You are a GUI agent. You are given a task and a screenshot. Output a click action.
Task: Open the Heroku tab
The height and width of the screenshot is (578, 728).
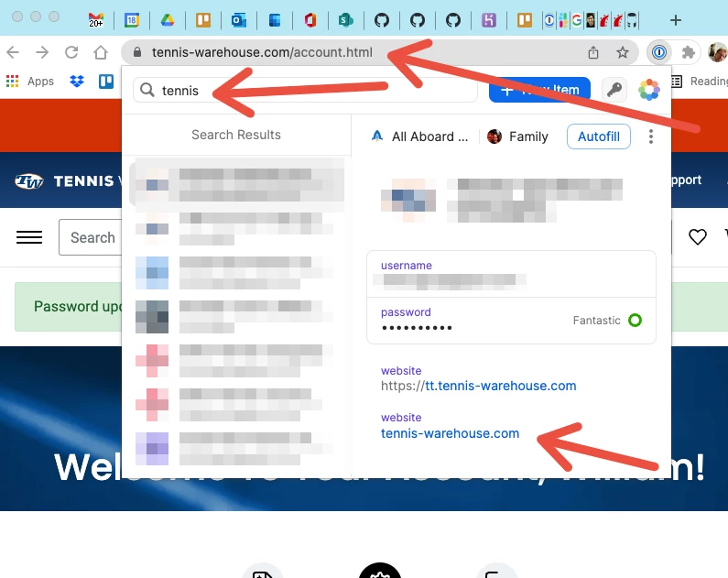pyautogui.click(x=488, y=20)
